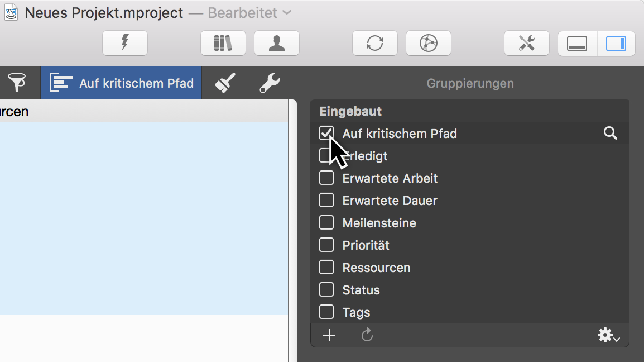Enable the Erledigt grouping checkbox
Image resolution: width=644 pixels, height=362 pixels.
[326, 156]
